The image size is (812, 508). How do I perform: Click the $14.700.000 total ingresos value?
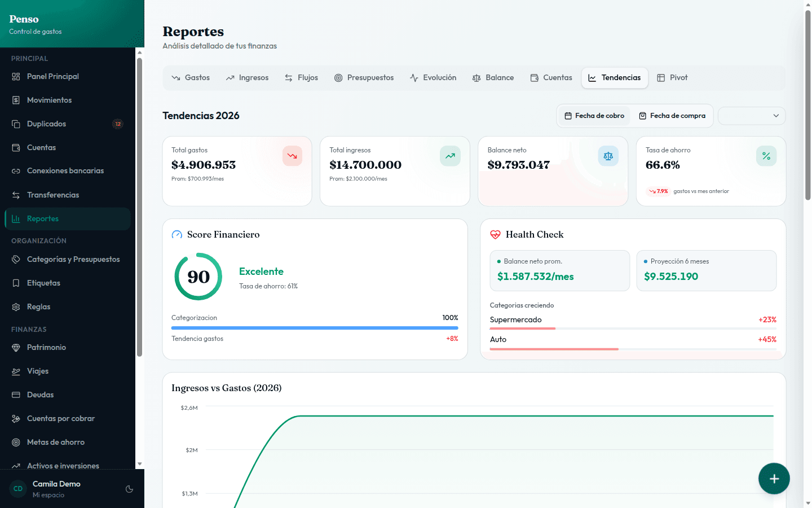[x=365, y=165]
